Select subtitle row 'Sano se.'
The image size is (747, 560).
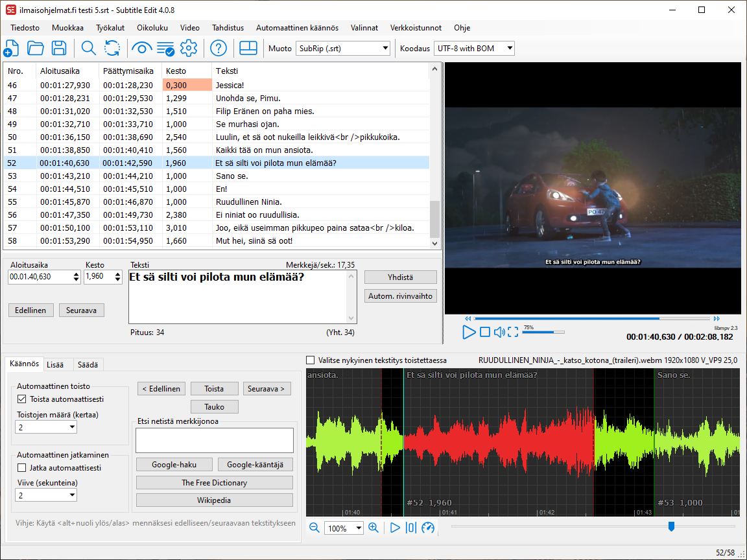[217, 176]
